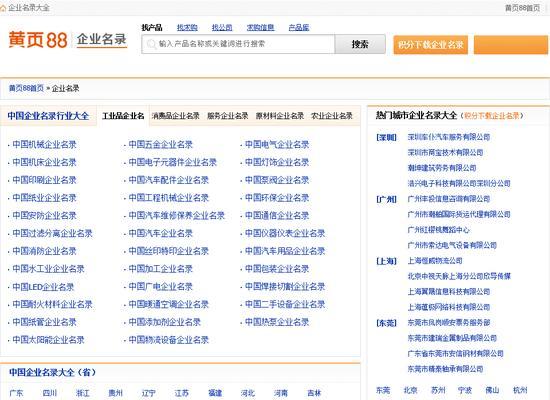Click the [广州] city label
Screen dimensions: 550x400
point(386,199)
